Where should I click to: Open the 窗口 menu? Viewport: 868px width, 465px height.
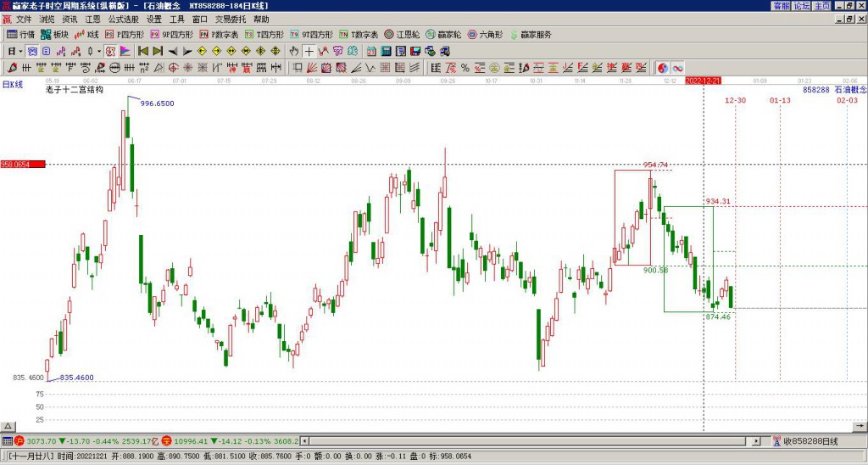[199, 20]
